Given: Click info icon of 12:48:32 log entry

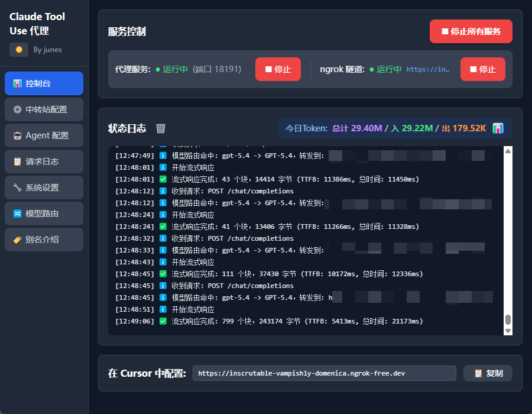Looking at the screenshot, I should pos(163,238).
